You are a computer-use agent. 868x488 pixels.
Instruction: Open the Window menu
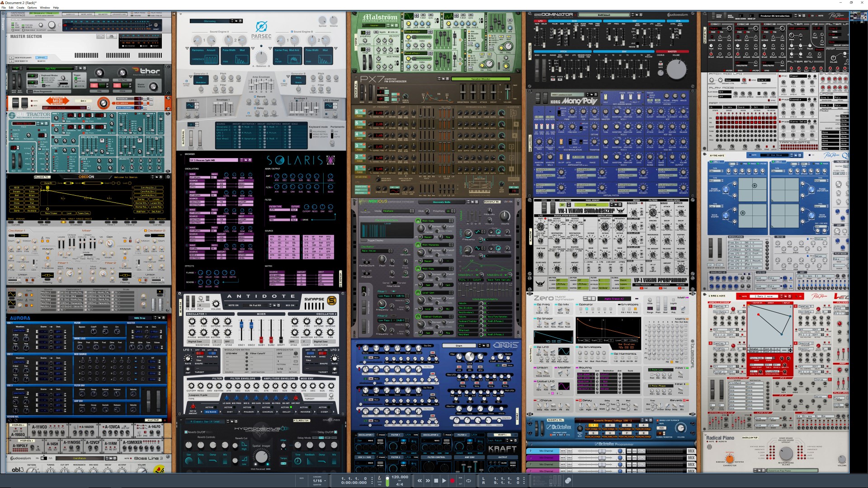click(45, 7)
